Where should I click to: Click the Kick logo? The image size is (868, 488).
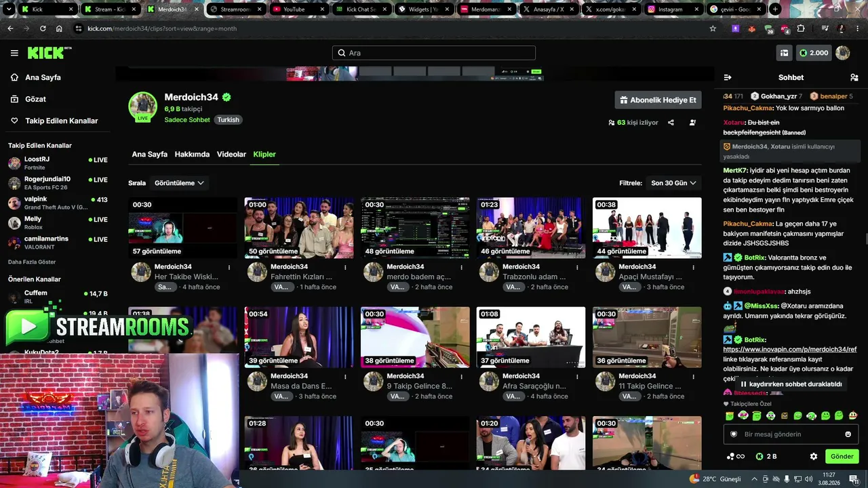[x=50, y=53]
